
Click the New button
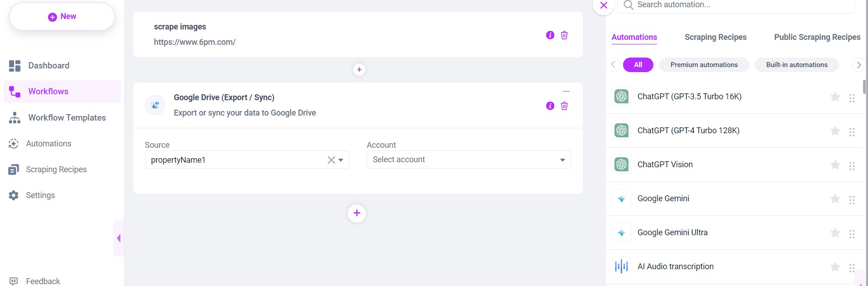click(62, 17)
